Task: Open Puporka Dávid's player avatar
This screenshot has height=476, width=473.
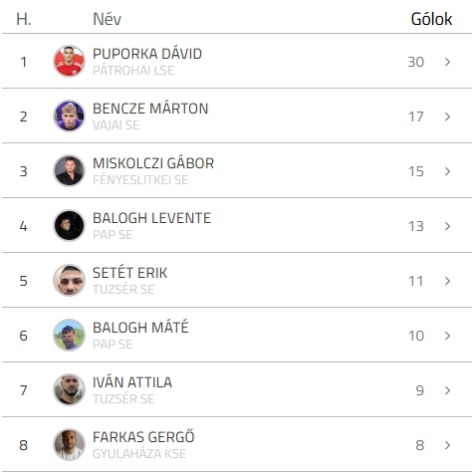Action: [69, 62]
